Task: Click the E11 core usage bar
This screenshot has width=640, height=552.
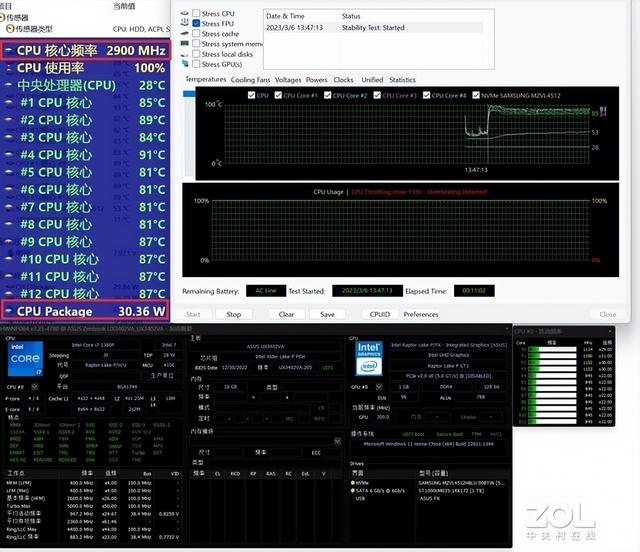Action: (x=552, y=421)
